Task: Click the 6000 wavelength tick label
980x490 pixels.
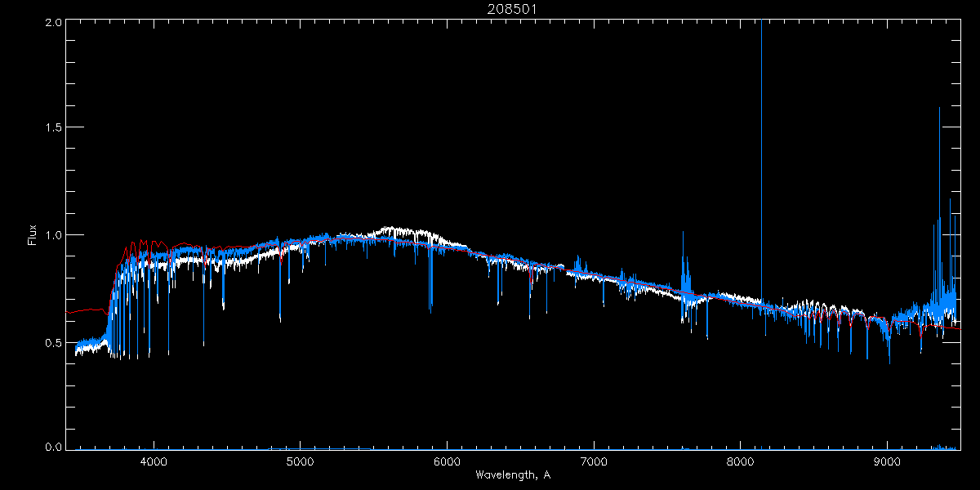Action: tap(448, 461)
